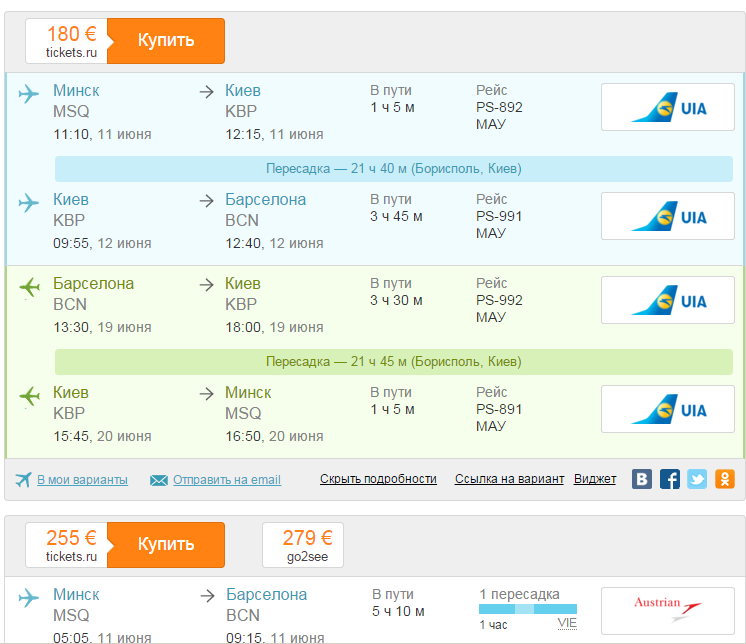This screenshot has width=746, height=644.
Task: Share the flight on VK
Action: coord(642,479)
